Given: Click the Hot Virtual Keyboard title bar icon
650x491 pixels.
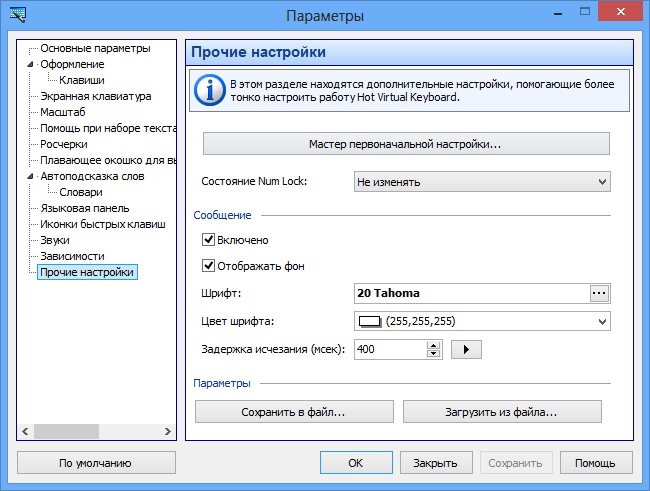Looking at the screenshot, I should coord(17,15).
